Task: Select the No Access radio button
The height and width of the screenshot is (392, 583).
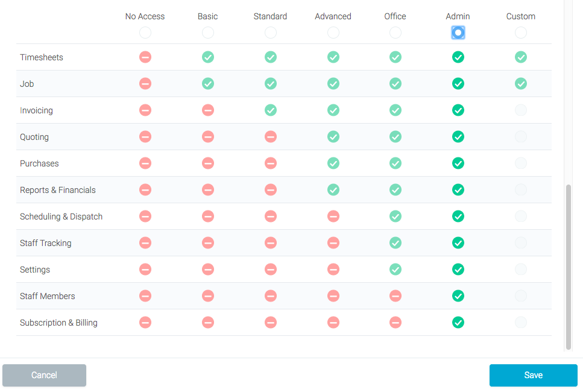Action: click(x=145, y=33)
